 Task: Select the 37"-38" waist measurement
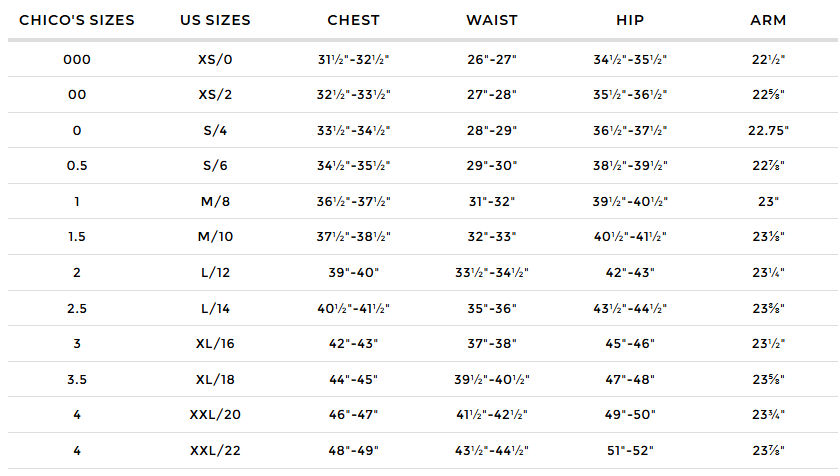click(491, 343)
